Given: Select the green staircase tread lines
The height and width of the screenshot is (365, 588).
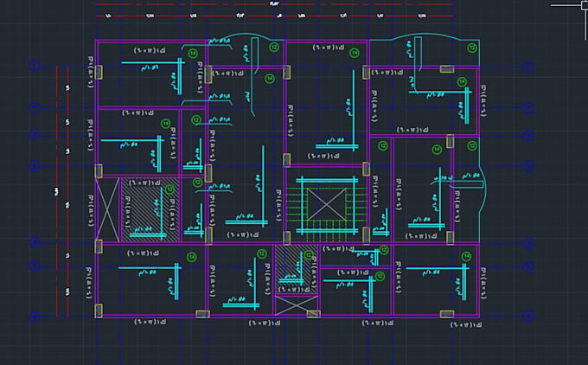Looking at the screenshot, I should click(326, 214).
